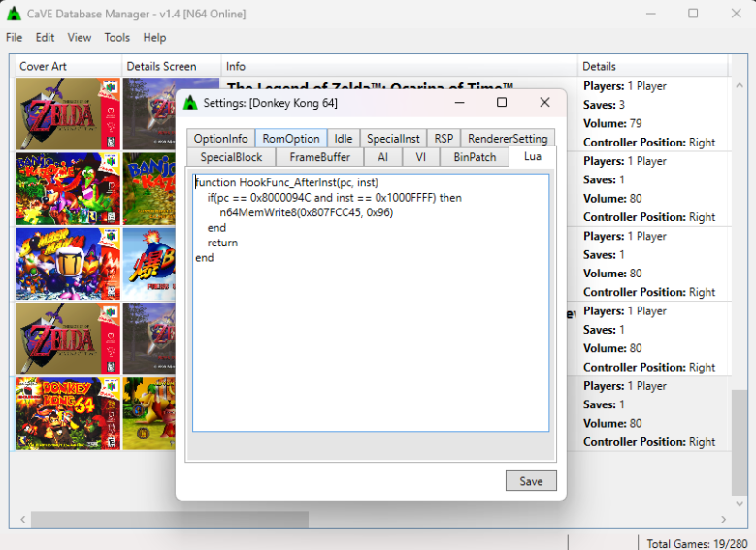Image resolution: width=756 pixels, height=550 pixels.
Task: Close the CaVE Database Manager window
Action: [736, 14]
